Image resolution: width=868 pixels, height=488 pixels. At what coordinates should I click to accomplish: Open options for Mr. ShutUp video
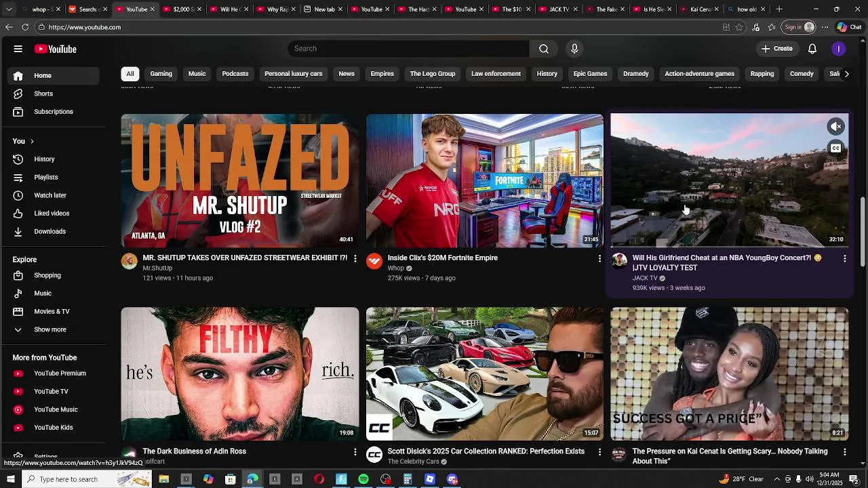(x=355, y=258)
